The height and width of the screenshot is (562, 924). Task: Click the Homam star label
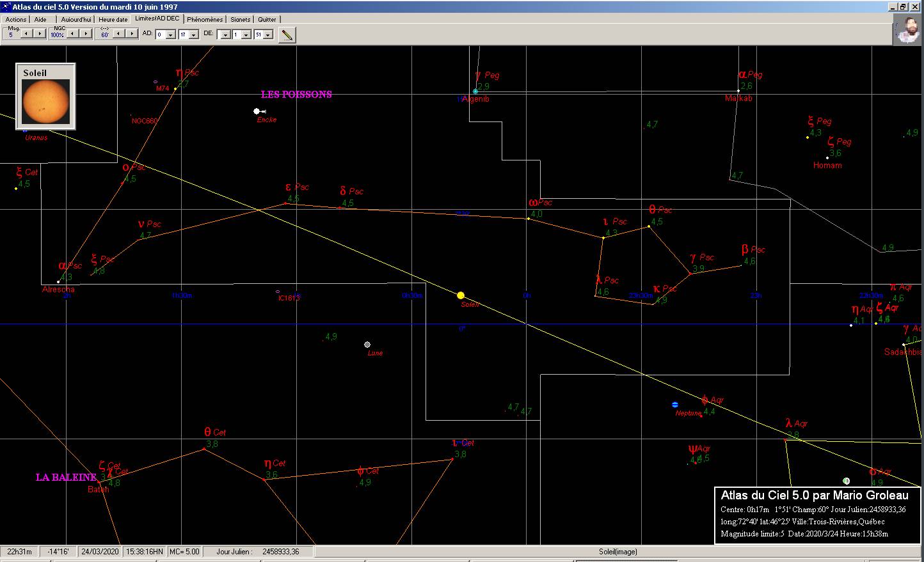pos(827,166)
